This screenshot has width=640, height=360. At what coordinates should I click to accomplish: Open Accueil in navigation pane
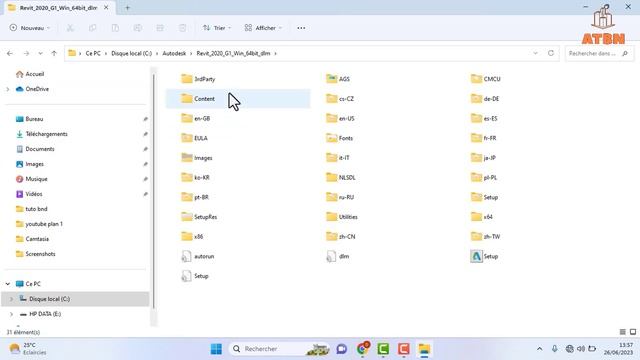point(30,74)
